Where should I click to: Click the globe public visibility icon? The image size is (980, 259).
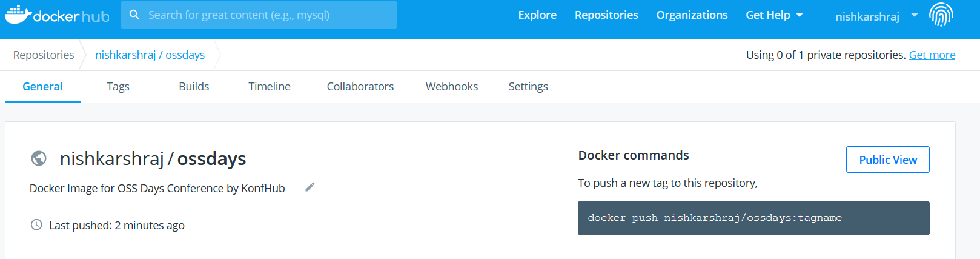[39, 158]
